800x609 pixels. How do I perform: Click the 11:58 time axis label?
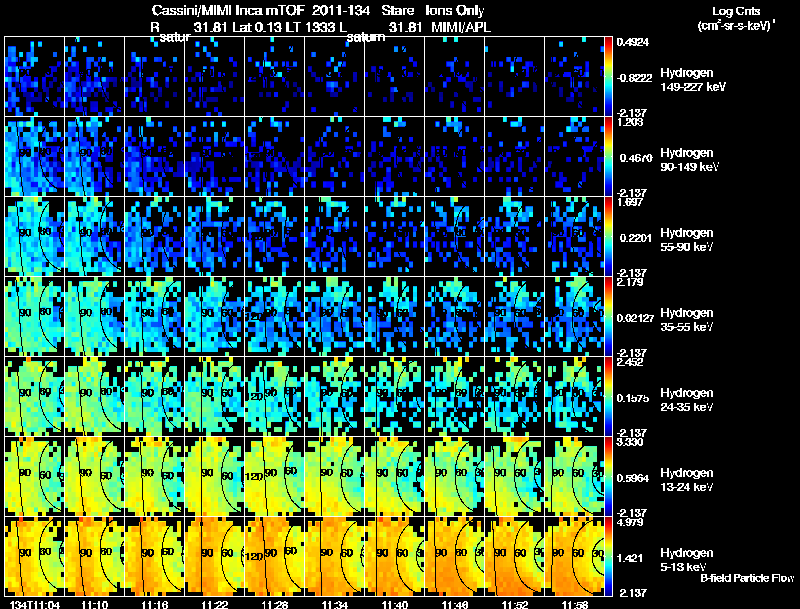click(575, 604)
